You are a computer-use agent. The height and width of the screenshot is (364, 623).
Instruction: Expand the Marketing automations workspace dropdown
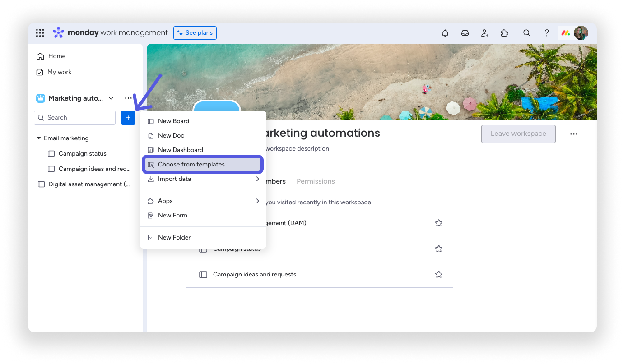click(111, 98)
